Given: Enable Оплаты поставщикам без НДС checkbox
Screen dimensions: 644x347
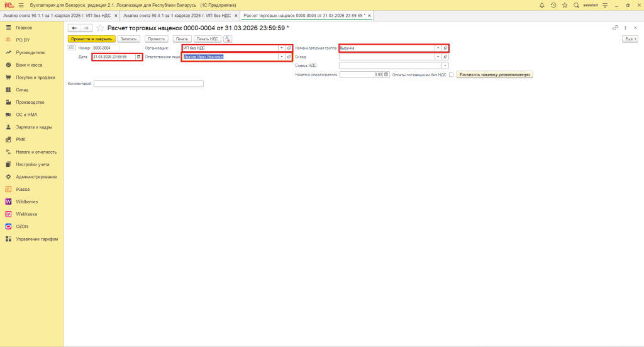Looking at the screenshot, I should click(x=451, y=74).
